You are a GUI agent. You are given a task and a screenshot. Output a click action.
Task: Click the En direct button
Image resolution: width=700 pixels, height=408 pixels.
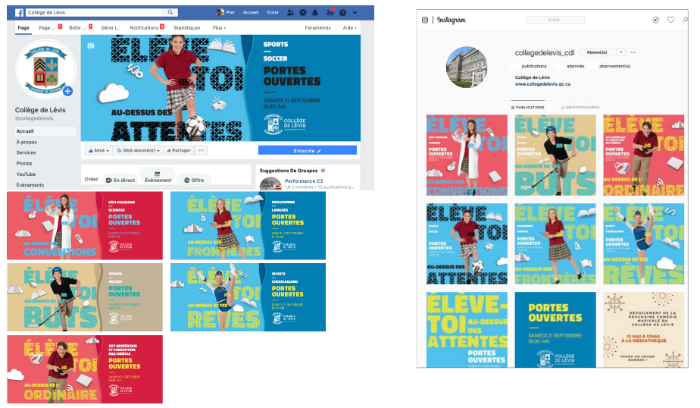(x=121, y=180)
